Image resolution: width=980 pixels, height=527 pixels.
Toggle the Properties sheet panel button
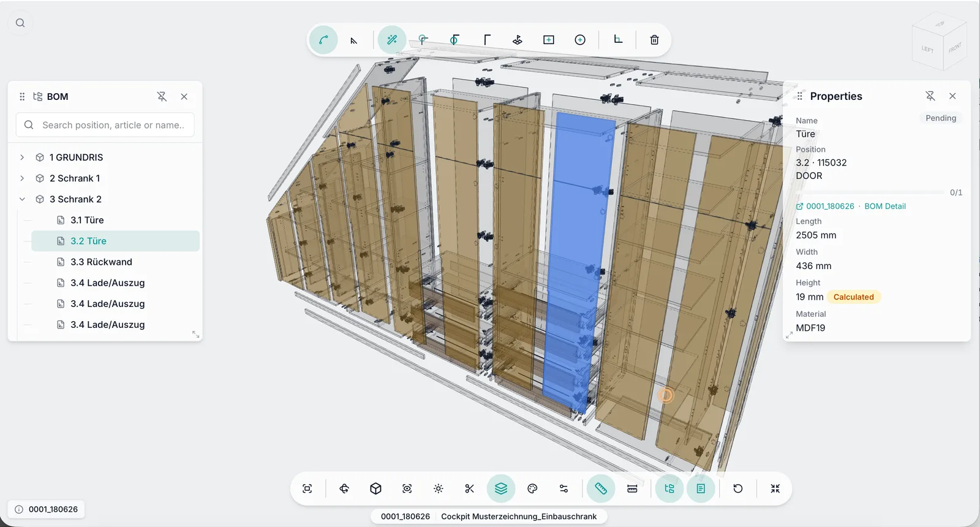tap(701, 488)
